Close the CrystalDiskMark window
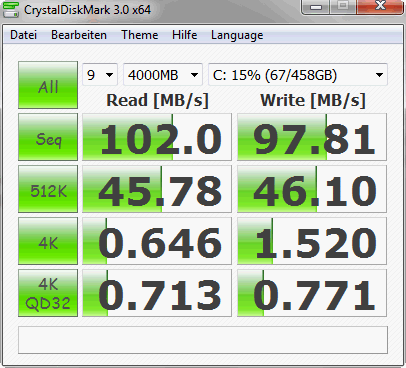The width and height of the screenshot is (406, 368). 380,7
